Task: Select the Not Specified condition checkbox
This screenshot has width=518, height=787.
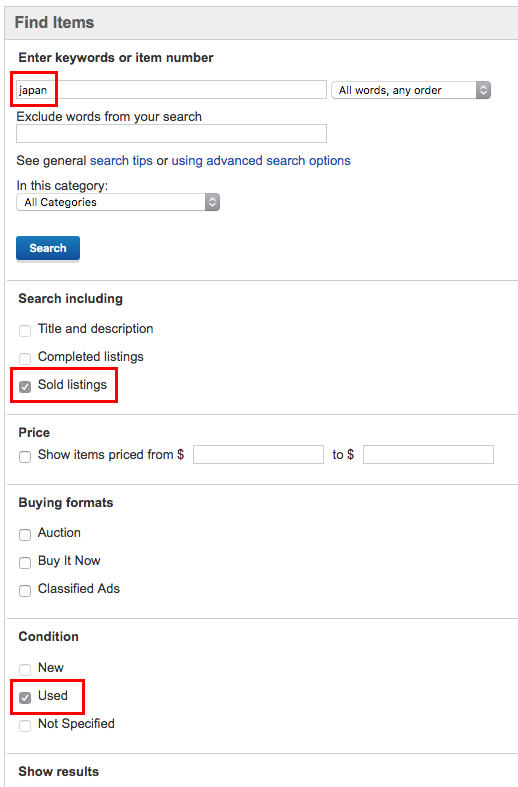Action: [x=25, y=726]
